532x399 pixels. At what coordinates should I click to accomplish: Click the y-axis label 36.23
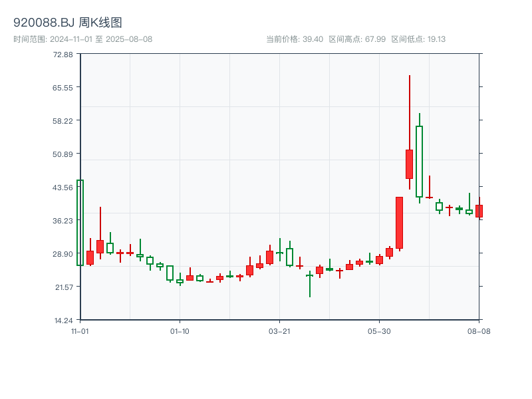click(63, 221)
